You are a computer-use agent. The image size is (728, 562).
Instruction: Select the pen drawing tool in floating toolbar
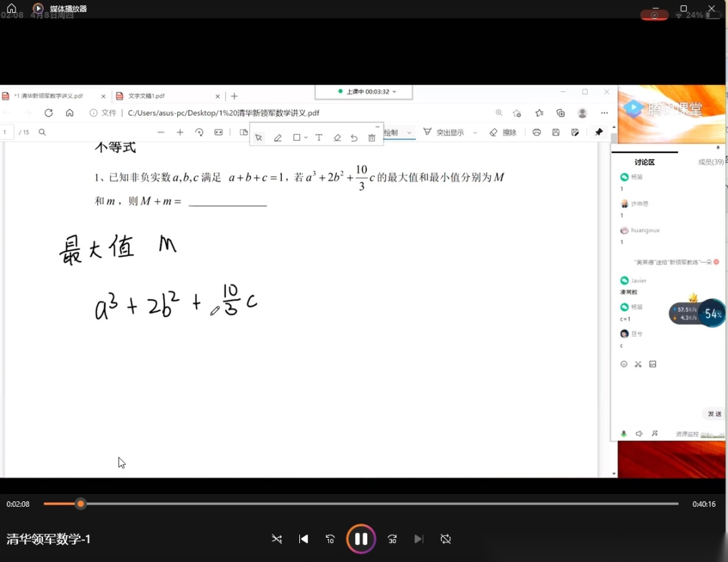(278, 137)
